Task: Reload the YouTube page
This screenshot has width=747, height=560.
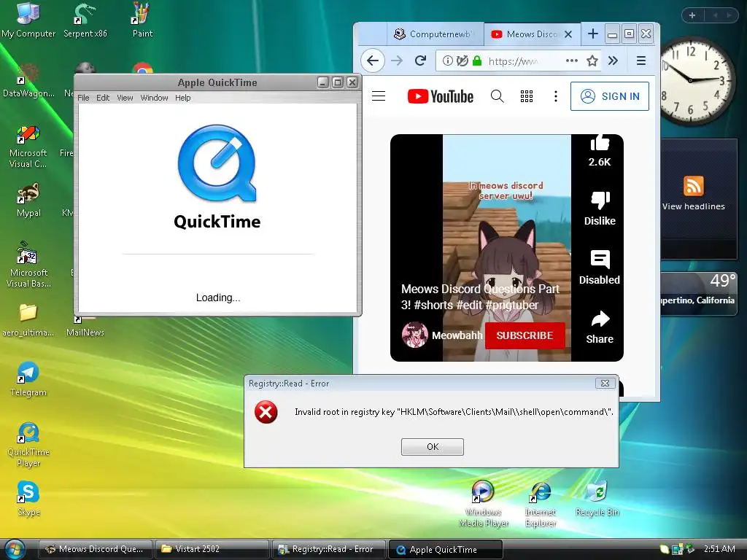Action: 420,61
